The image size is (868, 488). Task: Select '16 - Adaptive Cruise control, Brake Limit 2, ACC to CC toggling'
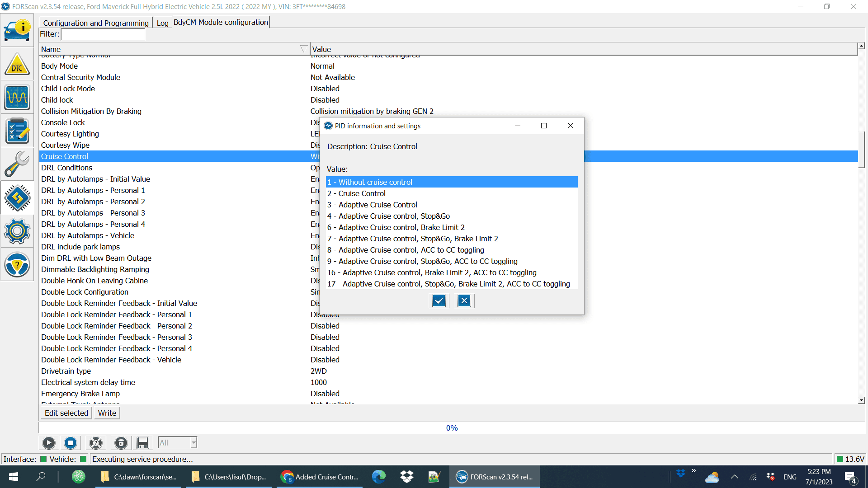[452, 272]
